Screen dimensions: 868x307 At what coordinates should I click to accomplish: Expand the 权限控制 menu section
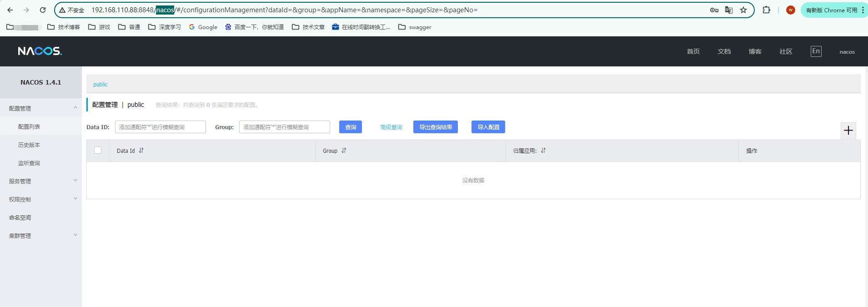41,199
